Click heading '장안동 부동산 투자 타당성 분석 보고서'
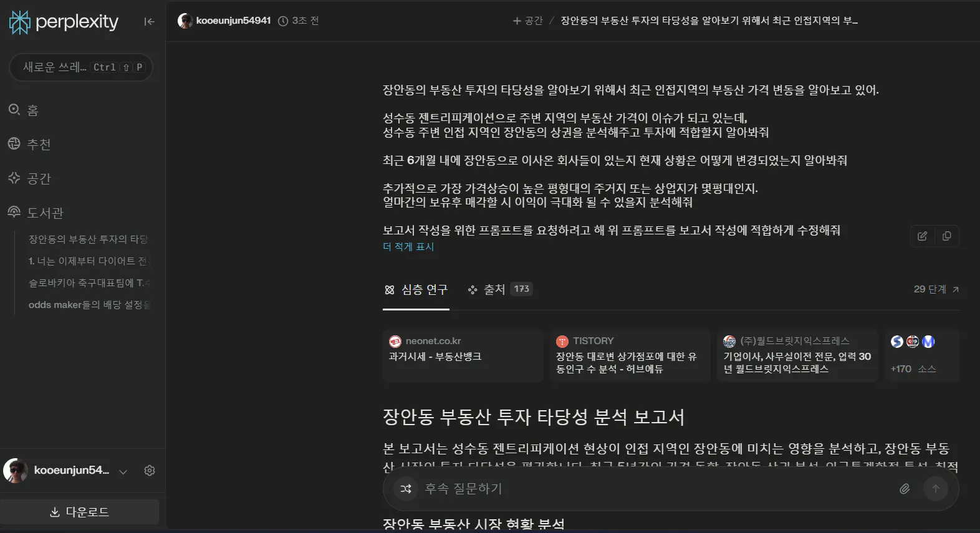 point(534,417)
